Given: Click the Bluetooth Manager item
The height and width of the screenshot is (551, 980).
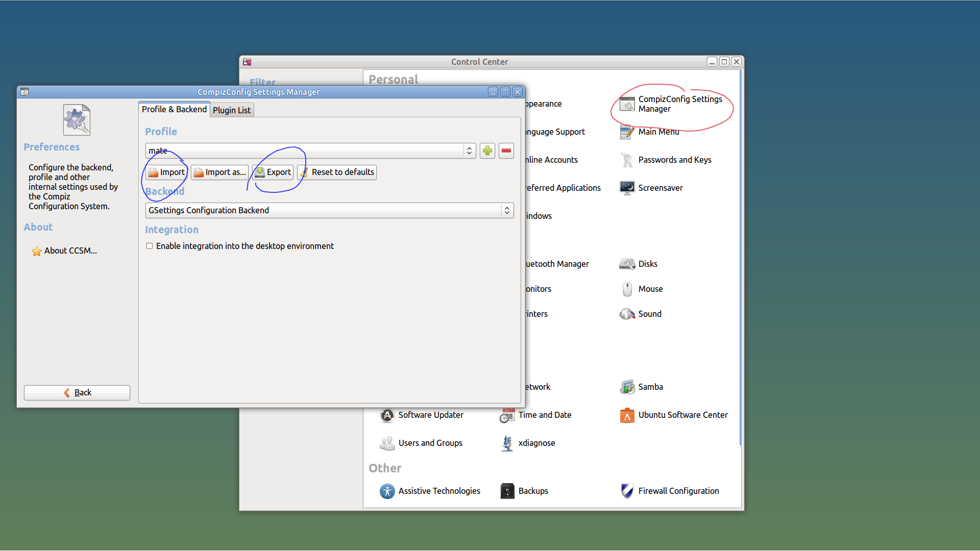Looking at the screenshot, I should point(557,264).
